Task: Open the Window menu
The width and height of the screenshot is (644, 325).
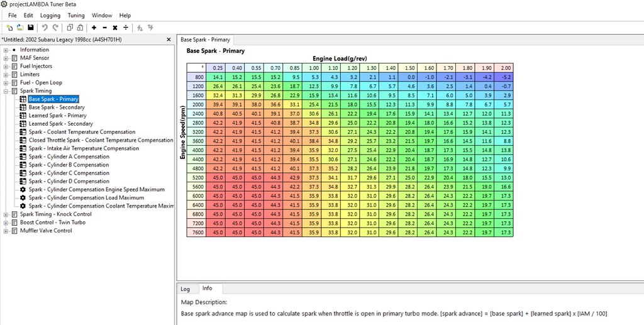Action: [x=102, y=15]
